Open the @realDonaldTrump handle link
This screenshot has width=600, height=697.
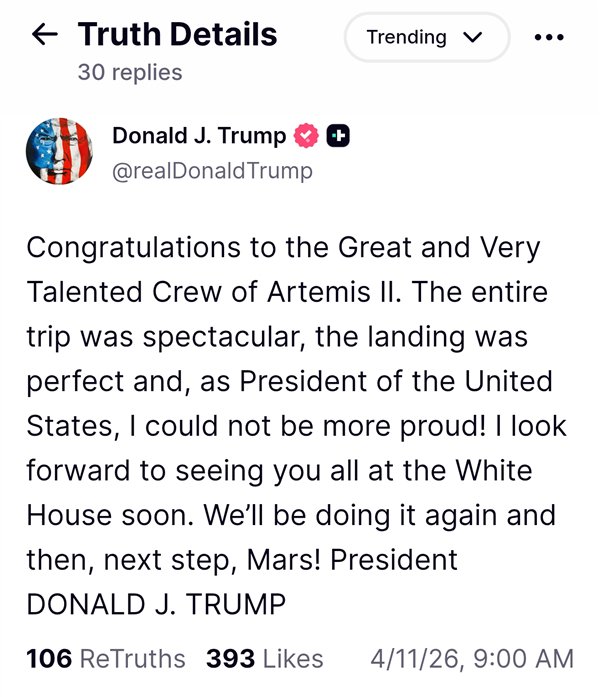click(x=212, y=171)
